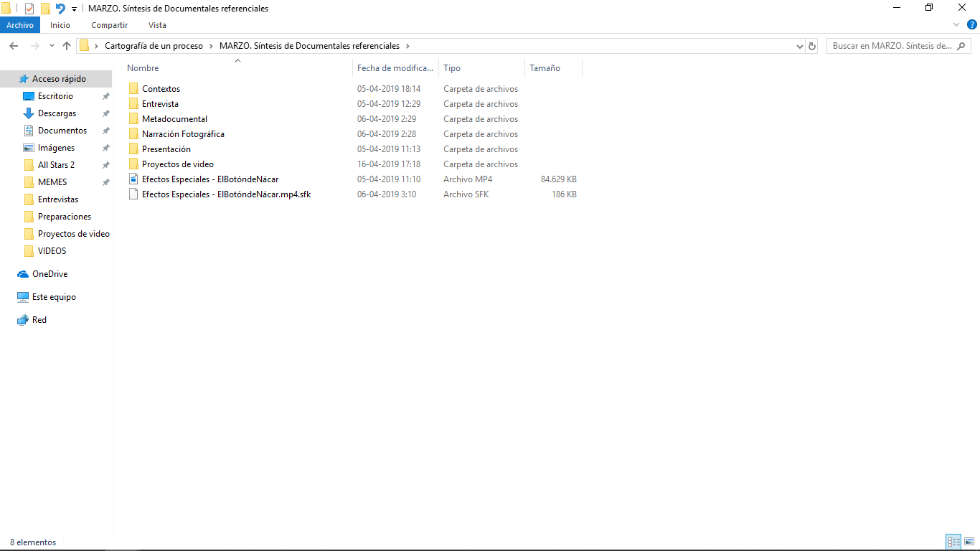
Task: Open the quick access toolbar customize dropdown
Action: click(x=74, y=9)
